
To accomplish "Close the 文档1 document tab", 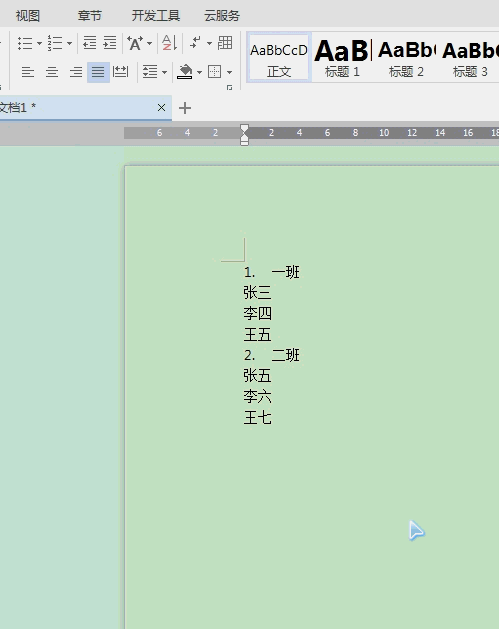I will 161,108.
